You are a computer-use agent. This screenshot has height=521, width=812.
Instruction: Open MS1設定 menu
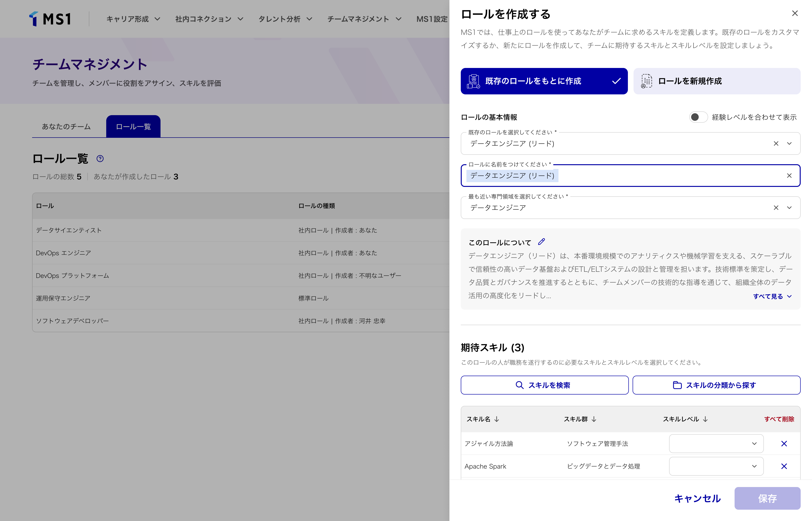(x=432, y=19)
